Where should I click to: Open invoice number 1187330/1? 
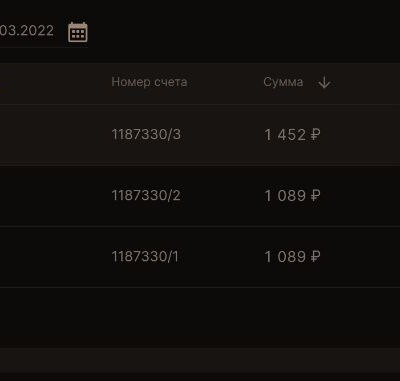point(145,257)
